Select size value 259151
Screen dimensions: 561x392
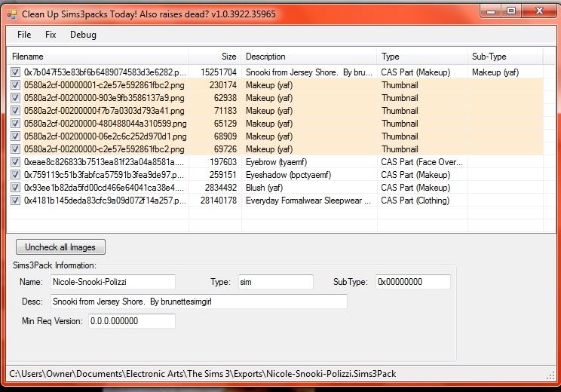[223, 175]
